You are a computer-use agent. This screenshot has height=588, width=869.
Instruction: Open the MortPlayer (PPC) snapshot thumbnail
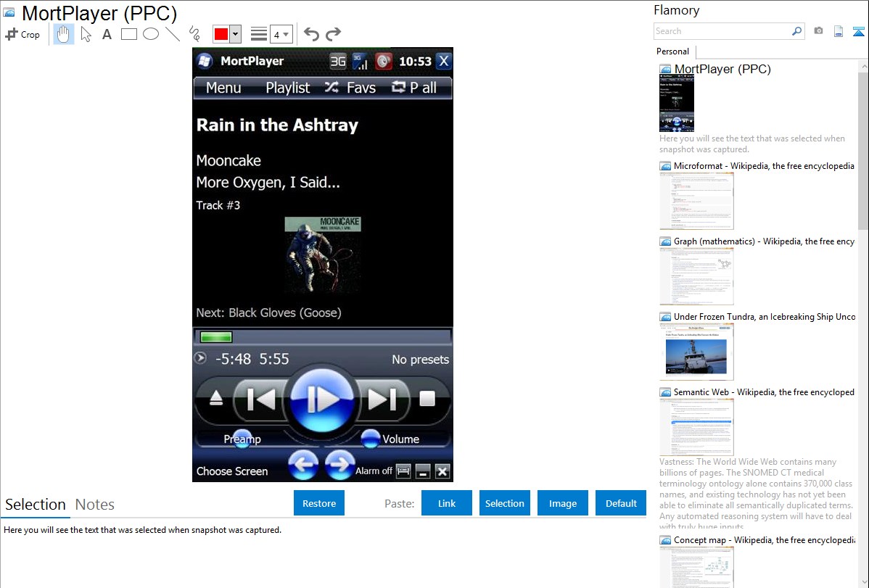(x=677, y=104)
